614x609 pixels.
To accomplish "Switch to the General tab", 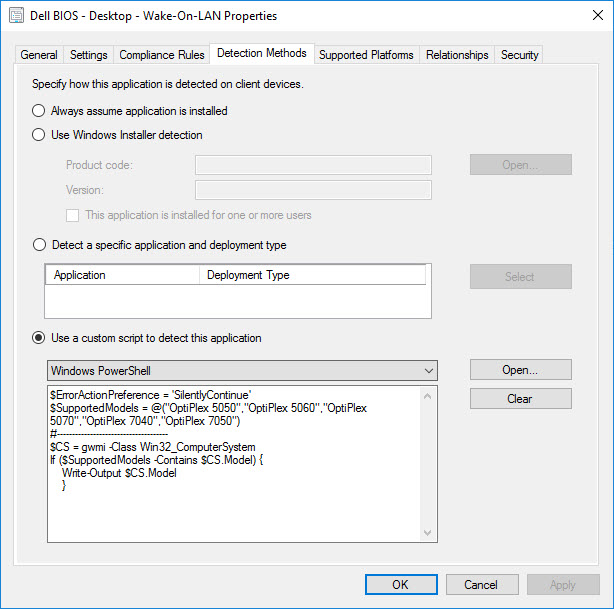I will [39, 55].
